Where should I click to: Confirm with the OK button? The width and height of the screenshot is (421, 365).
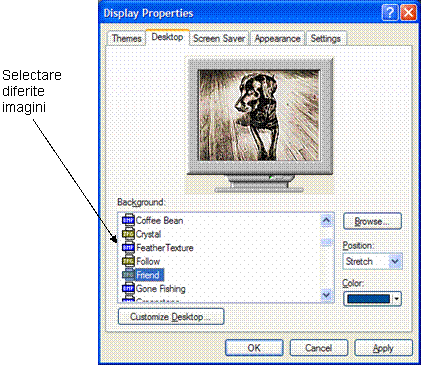tap(254, 348)
